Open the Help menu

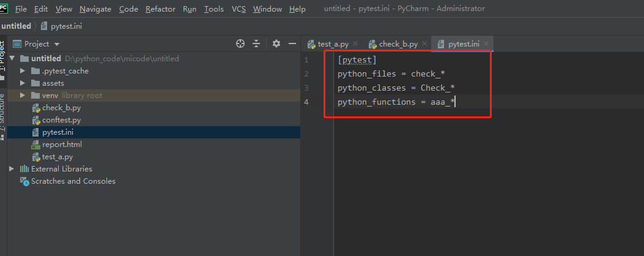coord(297,9)
